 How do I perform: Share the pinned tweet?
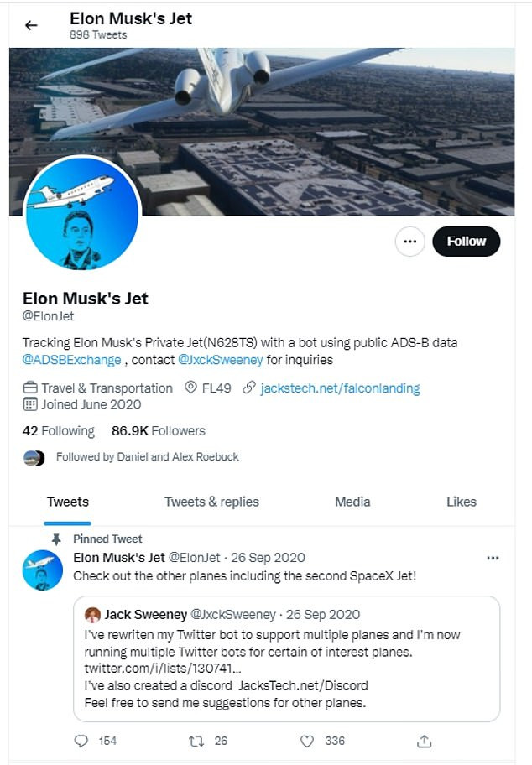pos(425,741)
